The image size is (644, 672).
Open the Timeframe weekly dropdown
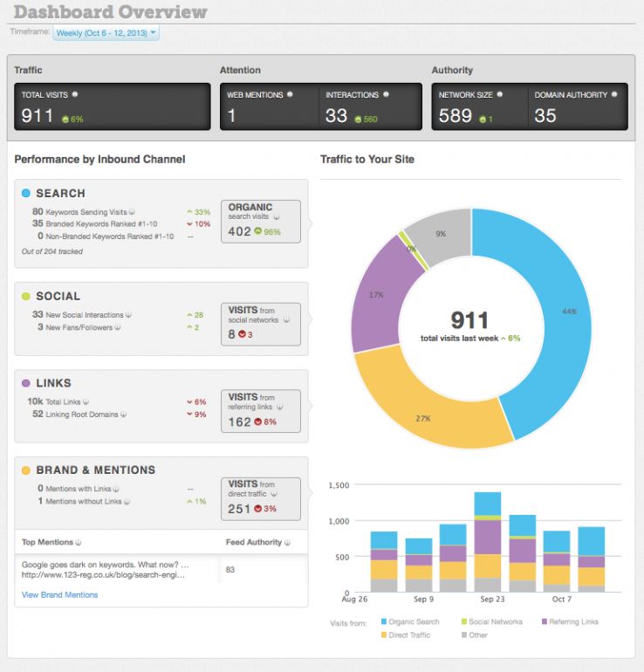pos(106,32)
